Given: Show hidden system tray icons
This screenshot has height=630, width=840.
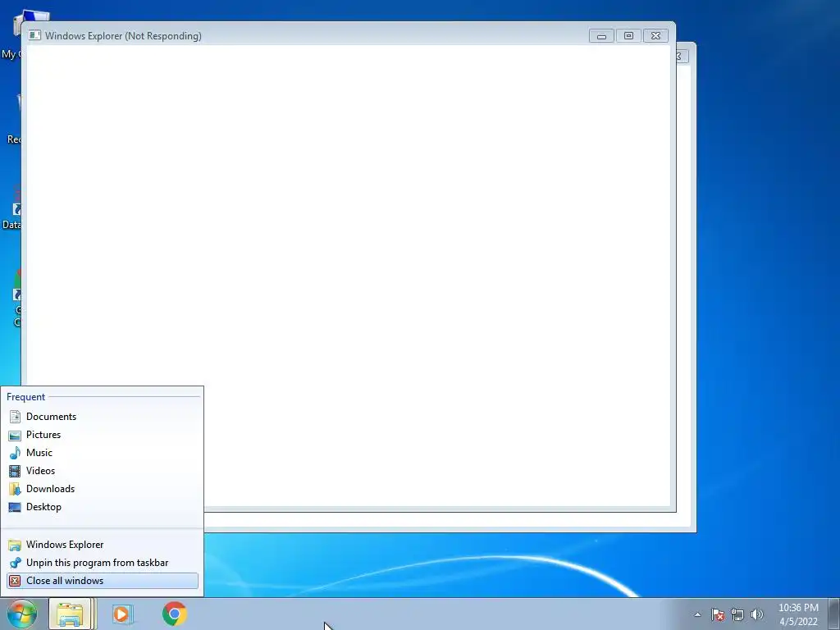Looking at the screenshot, I should [697, 614].
